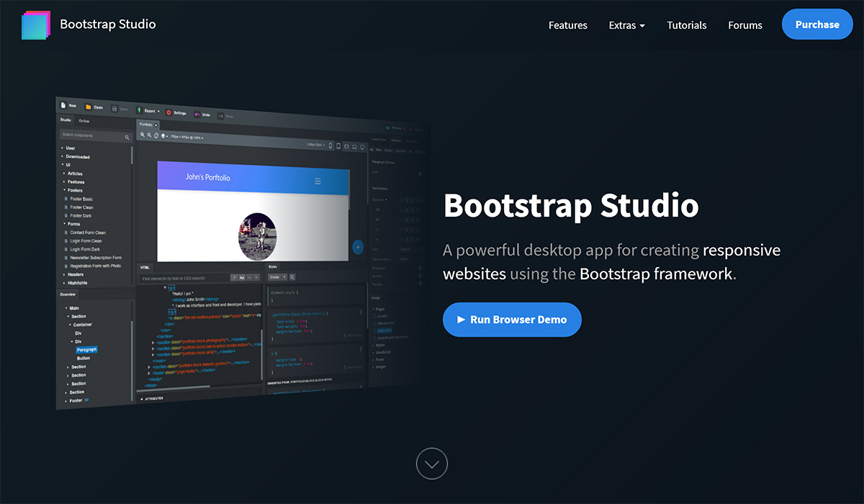The image size is (864, 504).
Task: Switch to the Online tab
Action: pyautogui.click(x=84, y=121)
